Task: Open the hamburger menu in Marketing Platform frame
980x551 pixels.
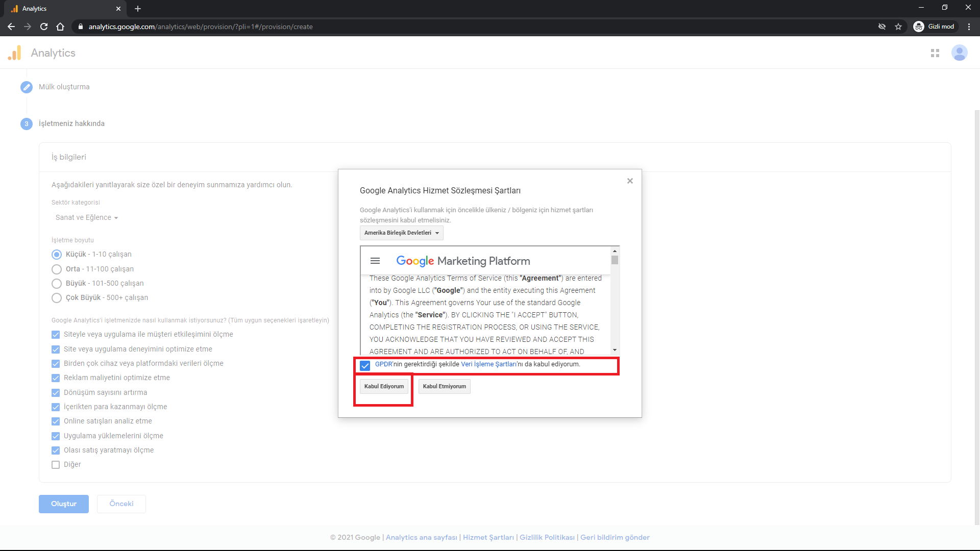Action: coord(375,261)
